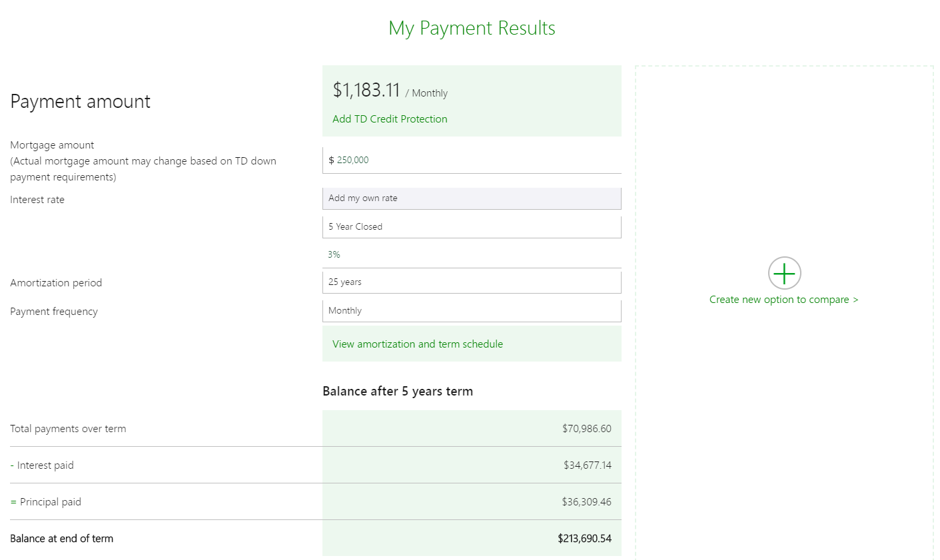Image resolution: width=940 pixels, height=560 pixels.
Task: Open the 5 Year Closed term dropdown
Action: pyautogui.click(x=472, y=226)
